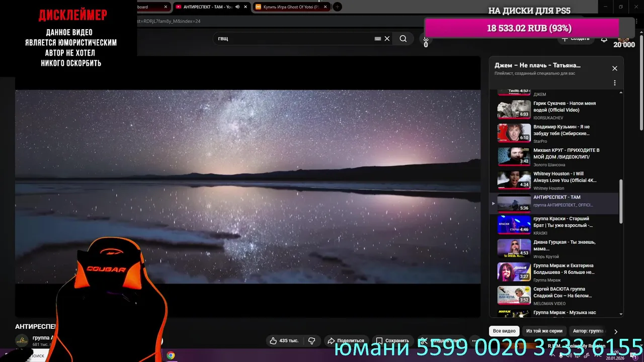Play 'Сергей ВАСЮТА группа Сладкий Сон' thumbnail
This screenshot has height=362, width=644.
pos(514,295)
